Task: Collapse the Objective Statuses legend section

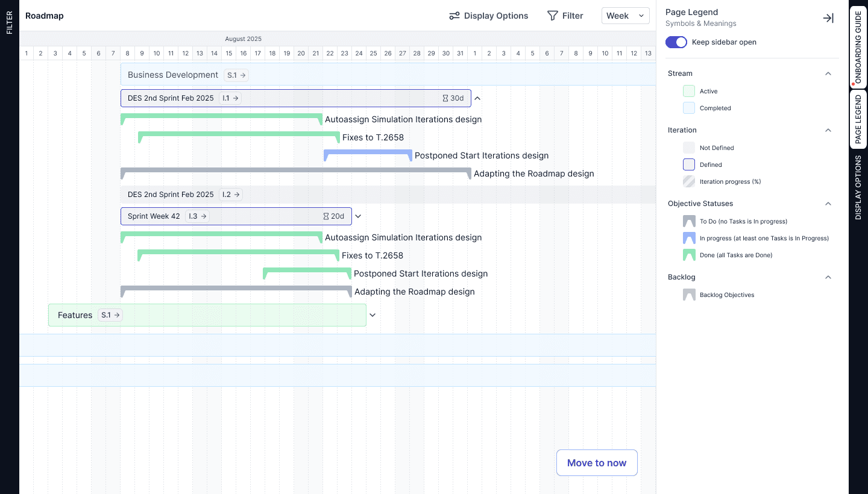Action: click(828, 204)
